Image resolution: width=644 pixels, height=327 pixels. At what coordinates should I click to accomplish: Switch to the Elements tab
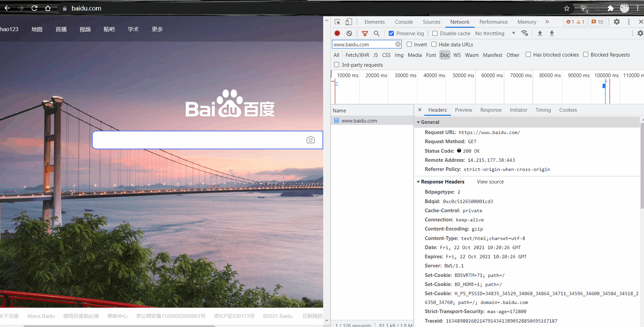pyautogui.click(x=375, y=22)
